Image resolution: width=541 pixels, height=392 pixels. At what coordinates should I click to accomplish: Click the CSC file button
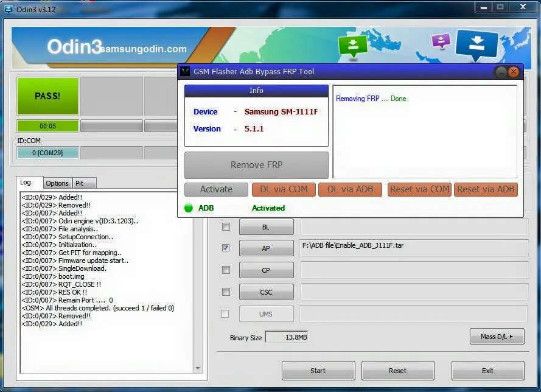267,292
